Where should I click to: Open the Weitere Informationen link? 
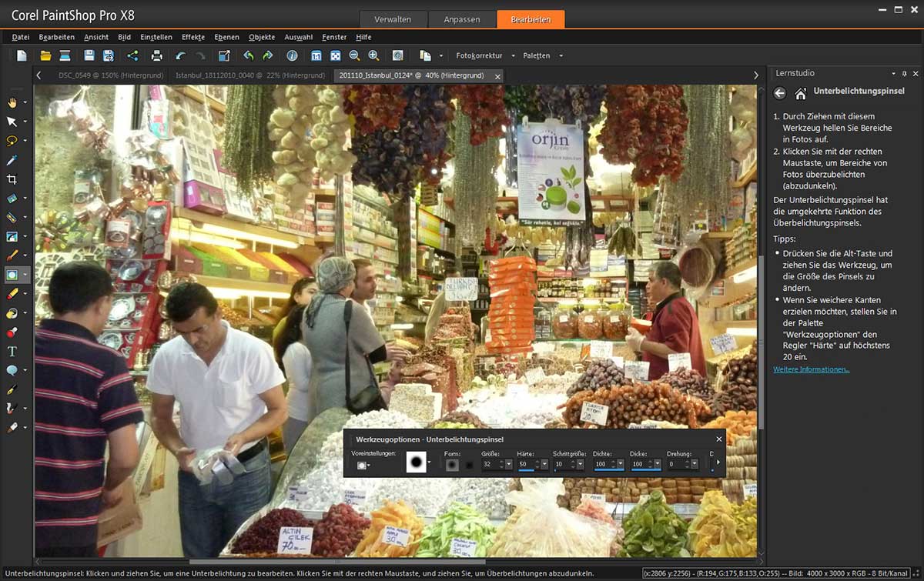[x=811, y=369]
